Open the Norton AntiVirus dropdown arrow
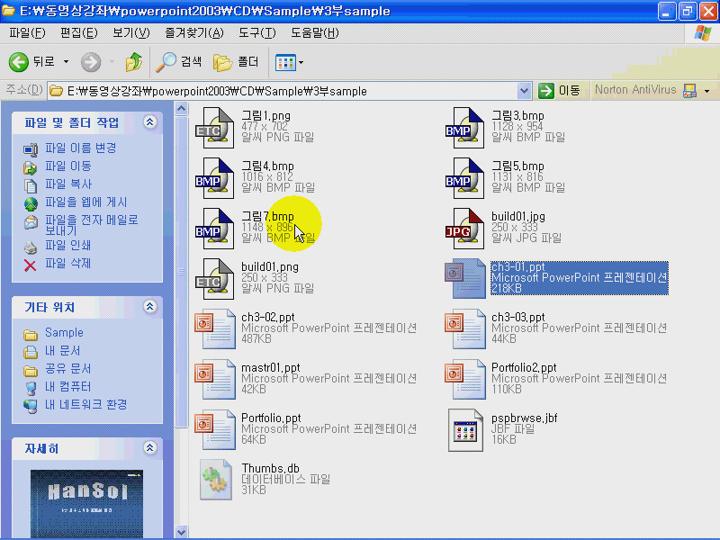This screenshot has width=720, height=540. pyautogui.click(x=707, y=91)
